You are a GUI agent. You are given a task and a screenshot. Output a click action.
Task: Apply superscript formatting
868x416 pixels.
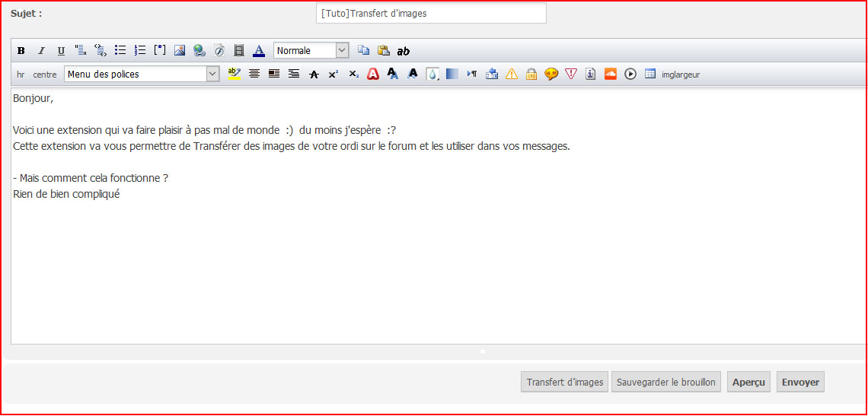pos(333,75)
